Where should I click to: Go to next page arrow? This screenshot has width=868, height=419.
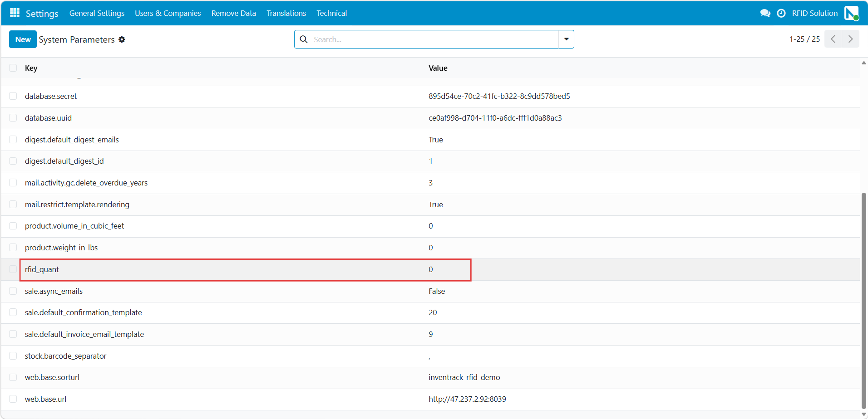click(x=850, y=39)
